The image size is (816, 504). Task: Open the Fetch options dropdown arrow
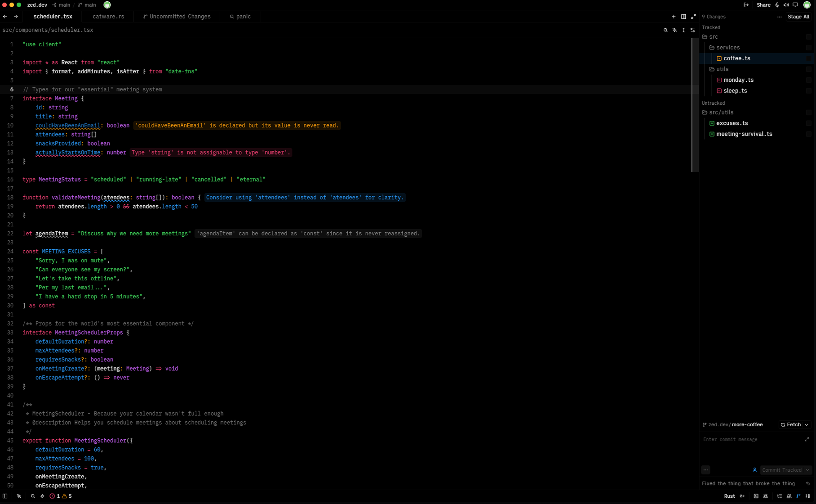[x=807, y=425]
